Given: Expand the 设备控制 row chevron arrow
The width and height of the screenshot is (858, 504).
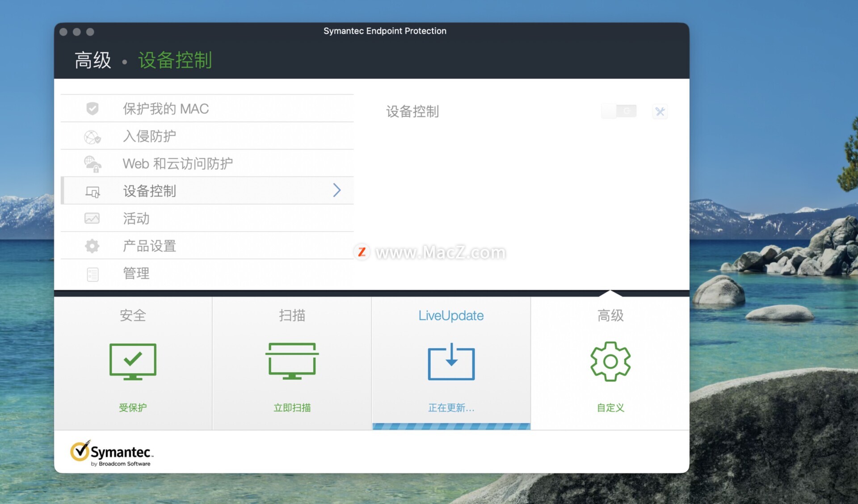Looking at the screenshot, I should [x=337, y=190].
